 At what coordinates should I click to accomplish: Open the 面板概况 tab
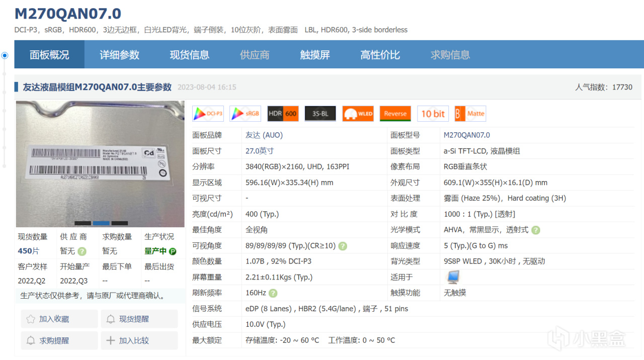[x=49, y=55]
